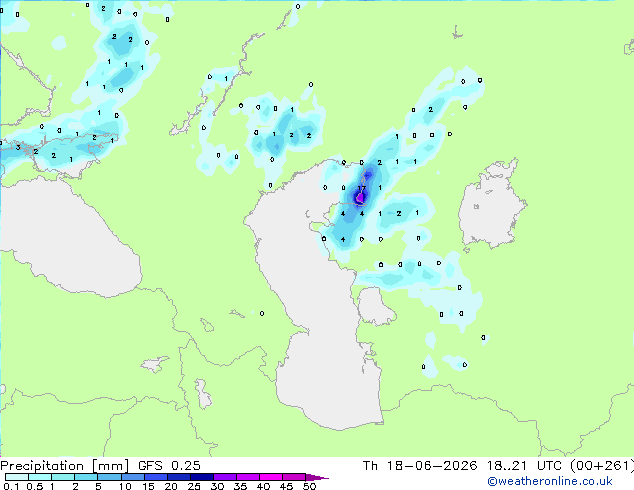Select the legend scale label "10"
Screen dimensions: 634x490
coord(125,486)
